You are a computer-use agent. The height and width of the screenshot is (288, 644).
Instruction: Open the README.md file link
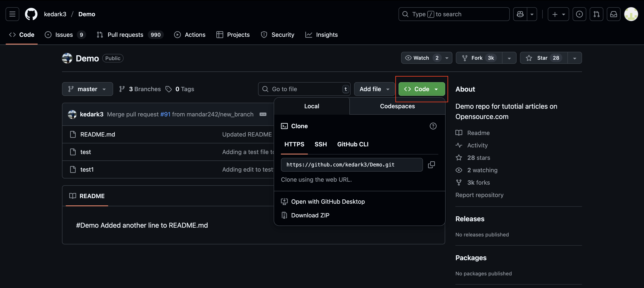click(x=97, y=134)
